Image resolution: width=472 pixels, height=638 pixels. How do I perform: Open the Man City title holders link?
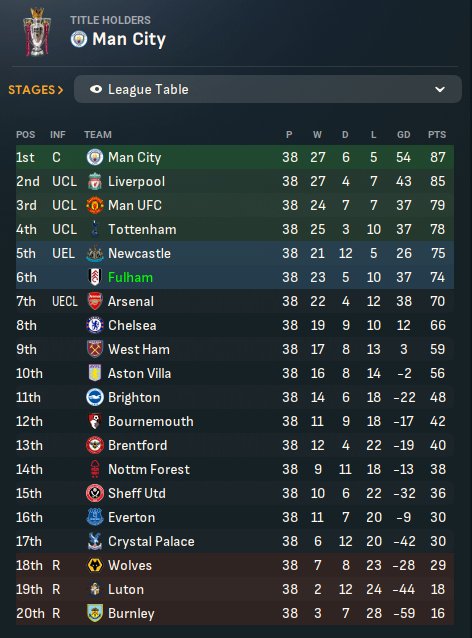coord(129,39)
